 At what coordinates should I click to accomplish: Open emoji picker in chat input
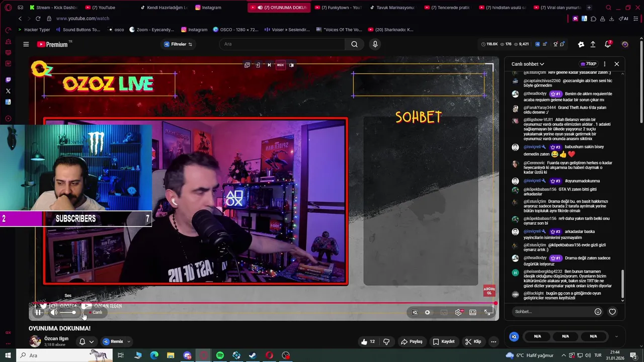[598, 311]
